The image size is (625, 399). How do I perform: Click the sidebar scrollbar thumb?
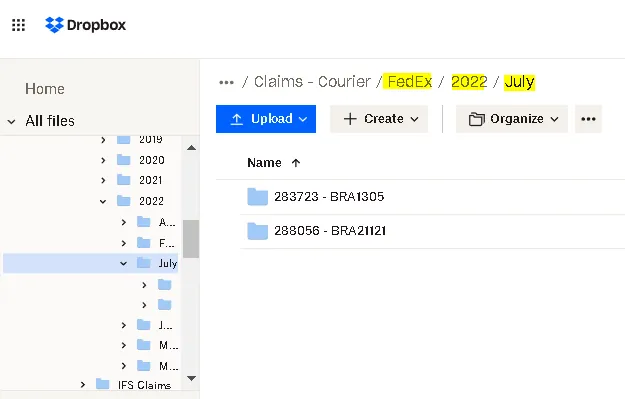point(191,239)
